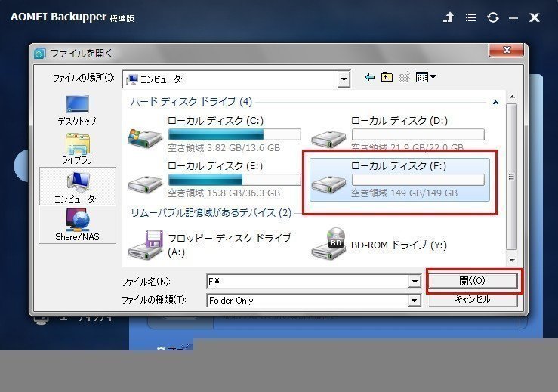Close the AOMEI Backupper main window
The image size is (558, 392).
(x=534, y=17)
